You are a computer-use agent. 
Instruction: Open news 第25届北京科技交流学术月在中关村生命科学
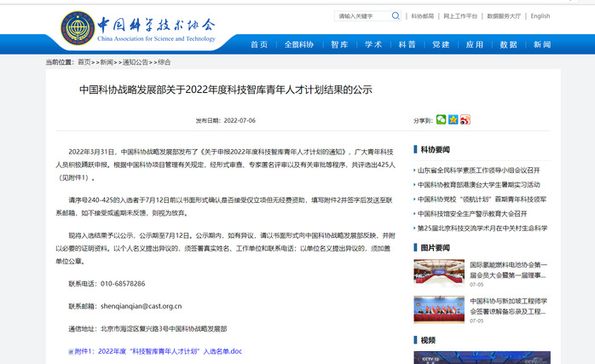(482, 228)
